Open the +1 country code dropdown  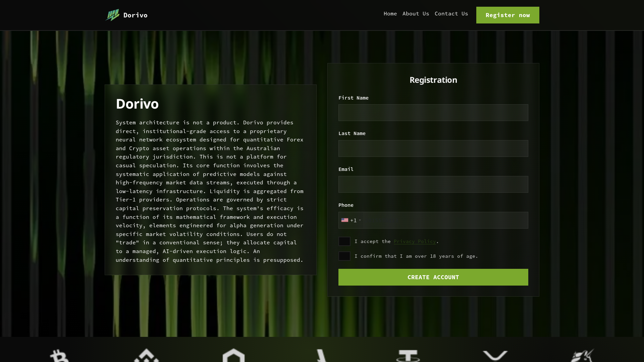click(351, 220)
